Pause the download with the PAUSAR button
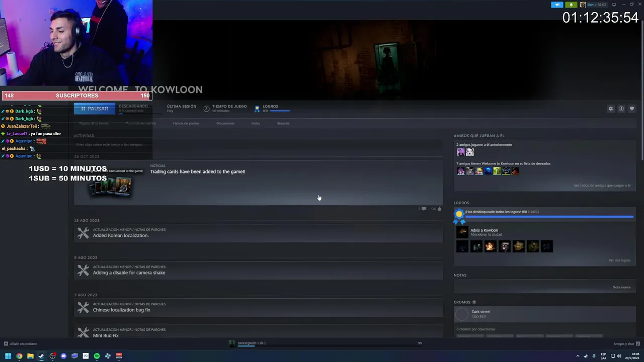The image size is (644, 362). point(95,109)
